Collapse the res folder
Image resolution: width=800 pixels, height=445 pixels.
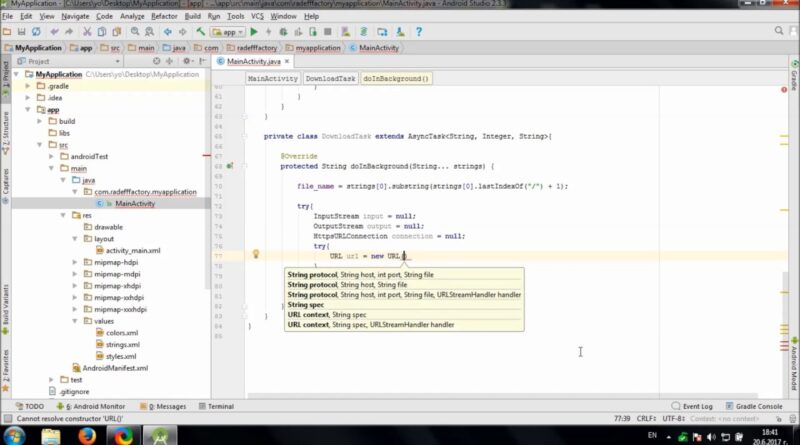pyautogui.click(x=63, y=215)
